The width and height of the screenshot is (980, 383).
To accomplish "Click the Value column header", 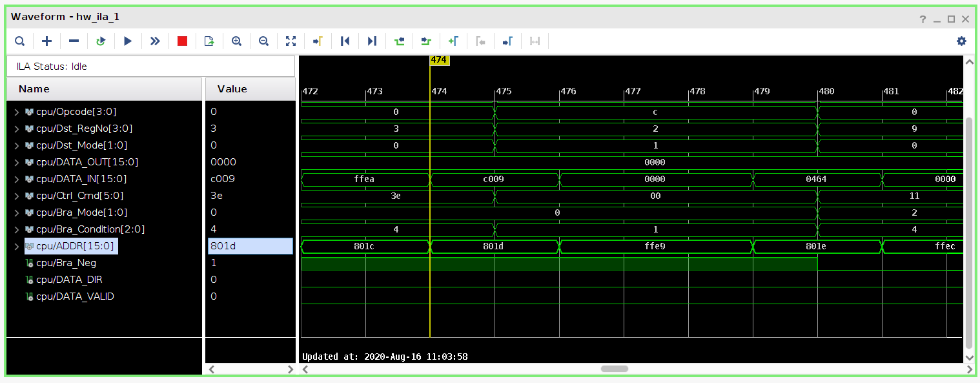I will 250,89.
